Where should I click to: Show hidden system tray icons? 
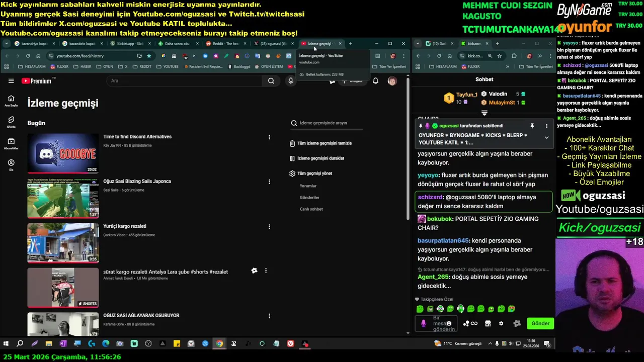click(490, 343)
